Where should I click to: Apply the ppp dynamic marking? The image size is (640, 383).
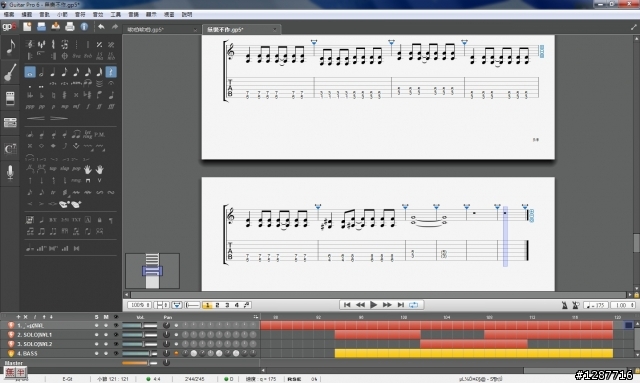pyautogui.click(x=30, y=107)
